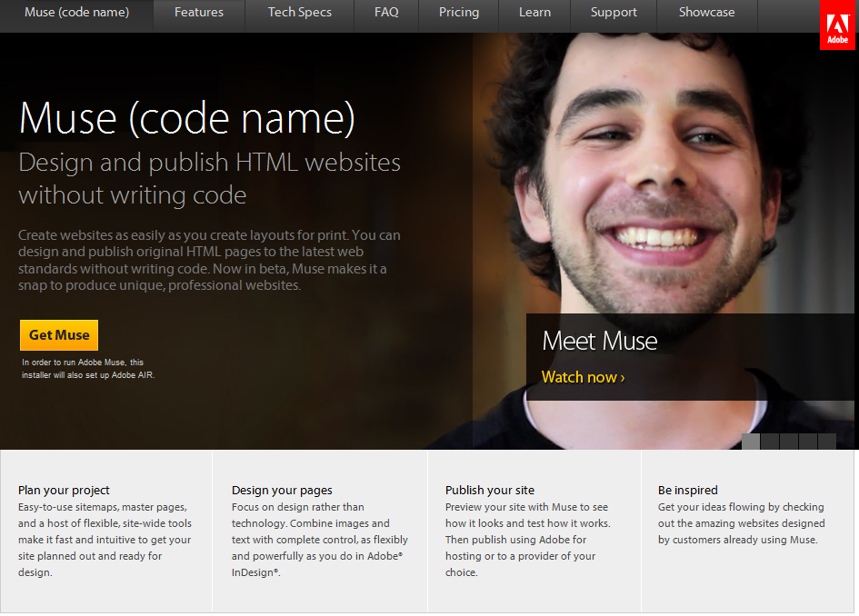Click the red Adobe logo icon
Screen dimensions: 859x616
pos(837,25)
